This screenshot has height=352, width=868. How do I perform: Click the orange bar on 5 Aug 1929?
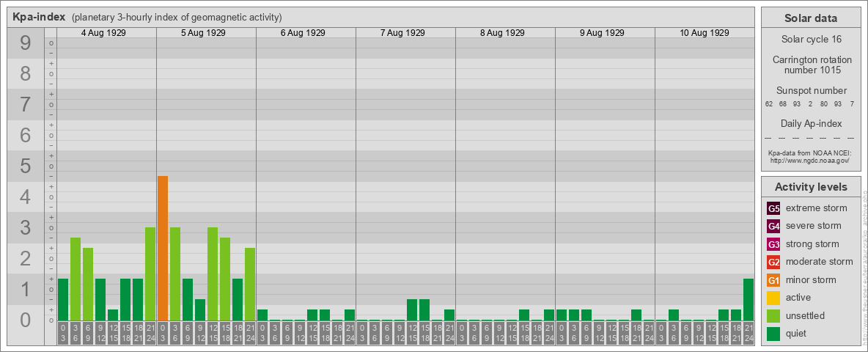click(162, 249)
